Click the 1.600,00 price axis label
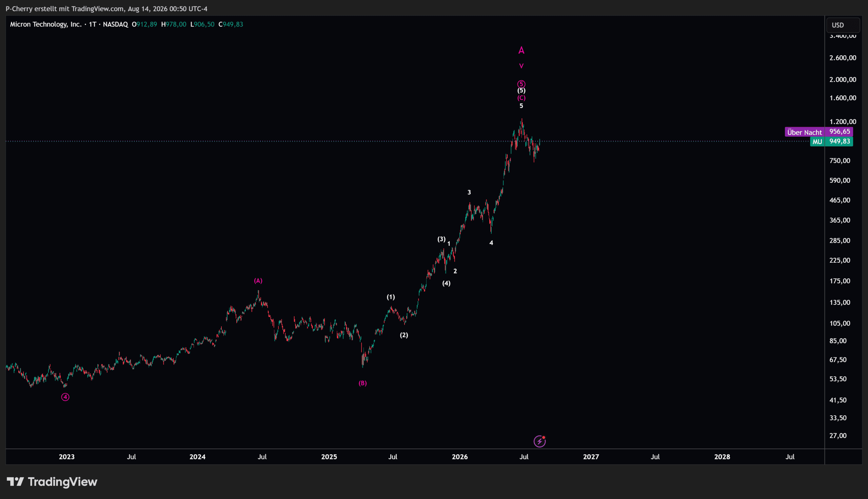The height and width of the screenshot is (499, 868). click(843, 98)
